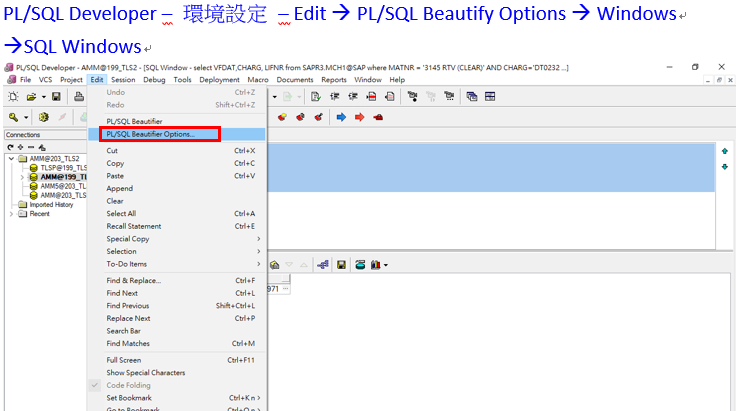The width and height of the screenshot is (740, 411).
Task: Open the dropdown arrow next to Open icon
Action: click(x=43, y=97)
